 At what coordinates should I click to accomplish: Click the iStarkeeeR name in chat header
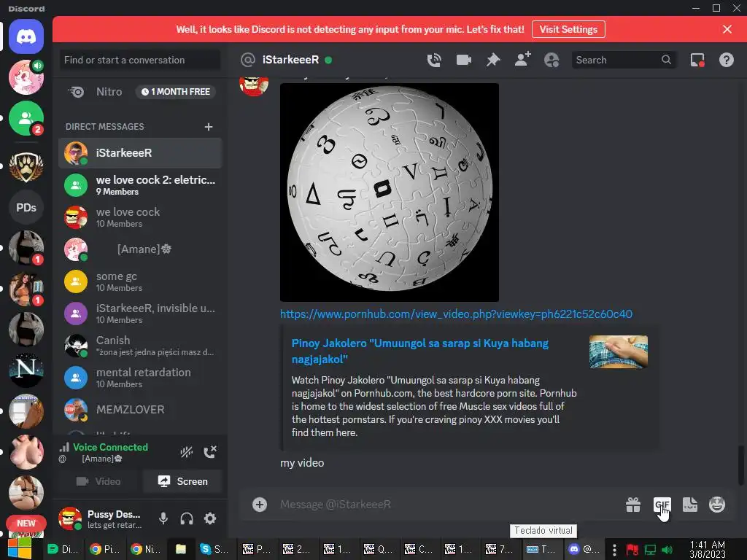tap(290, 60)
